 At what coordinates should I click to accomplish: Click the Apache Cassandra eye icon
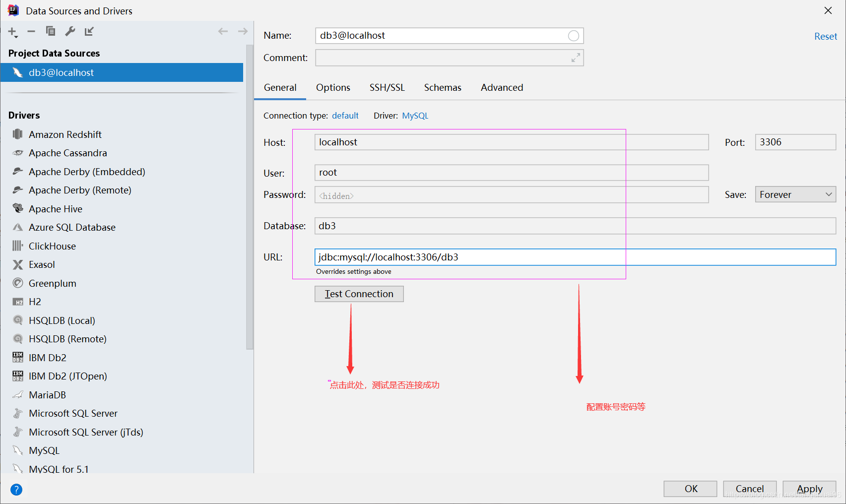tap(18, 153)
